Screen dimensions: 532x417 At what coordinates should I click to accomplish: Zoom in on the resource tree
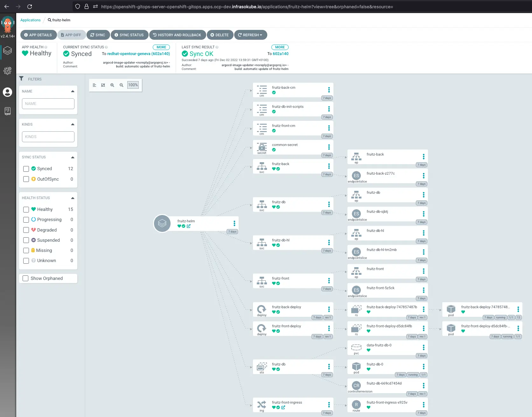coord(112,85)
